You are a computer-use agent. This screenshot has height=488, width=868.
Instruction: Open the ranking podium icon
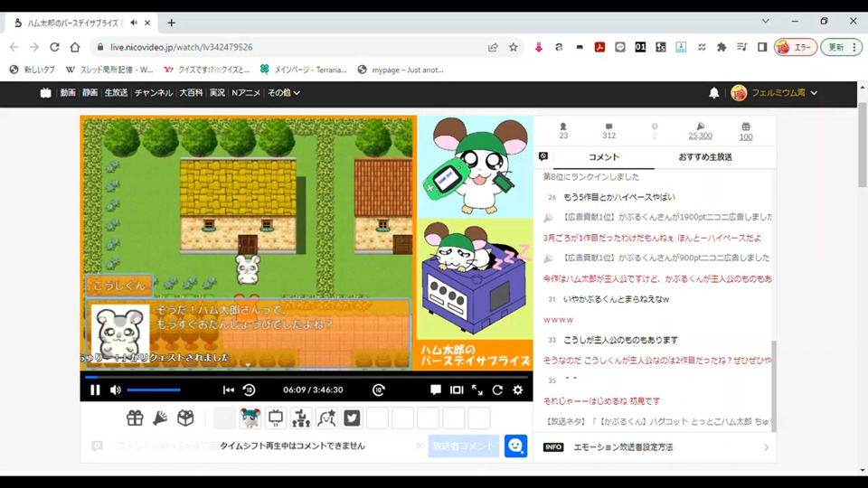[301, 418]
